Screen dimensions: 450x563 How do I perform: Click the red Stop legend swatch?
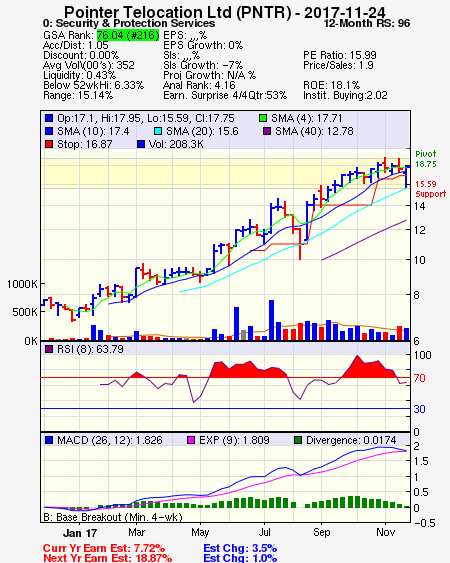click(49, 144)
